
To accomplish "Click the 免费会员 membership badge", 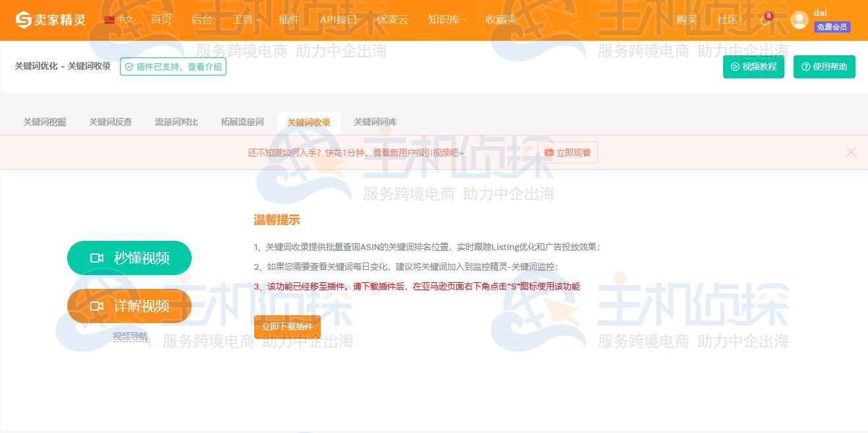I will tap(832, 28).
